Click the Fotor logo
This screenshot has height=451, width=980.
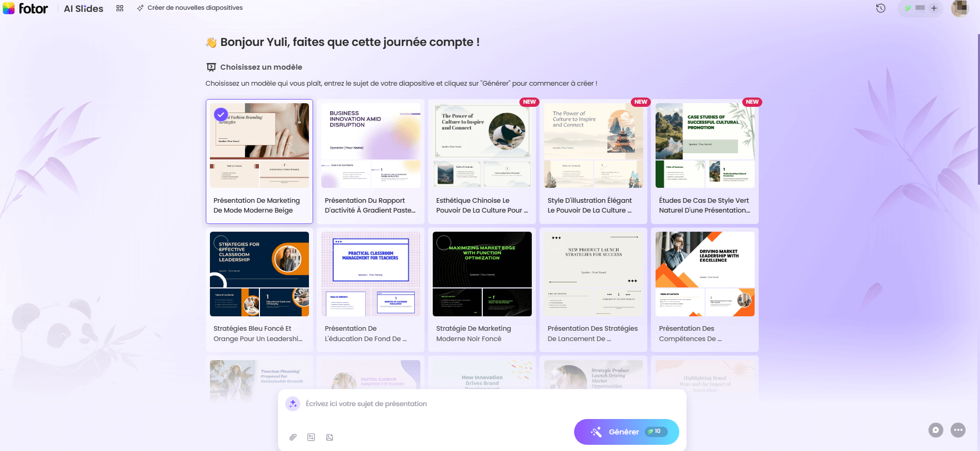25,8
